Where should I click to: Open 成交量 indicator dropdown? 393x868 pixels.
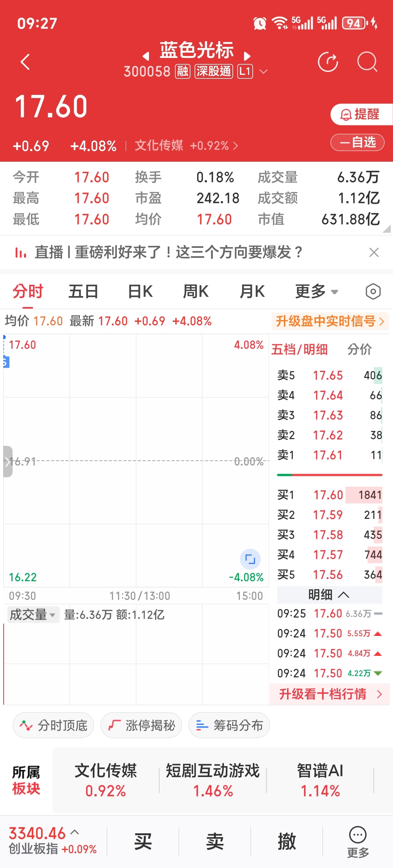tap(33, 615)
